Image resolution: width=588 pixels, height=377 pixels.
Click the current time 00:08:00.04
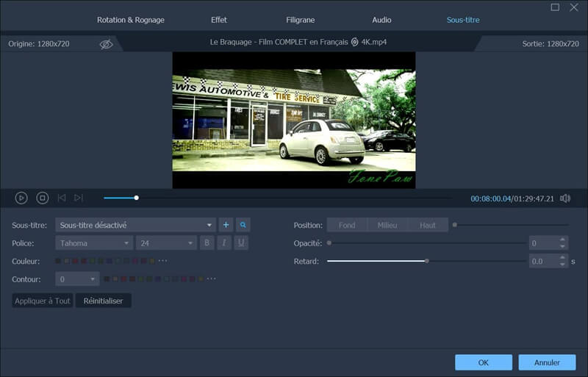(x=490, y=198)
